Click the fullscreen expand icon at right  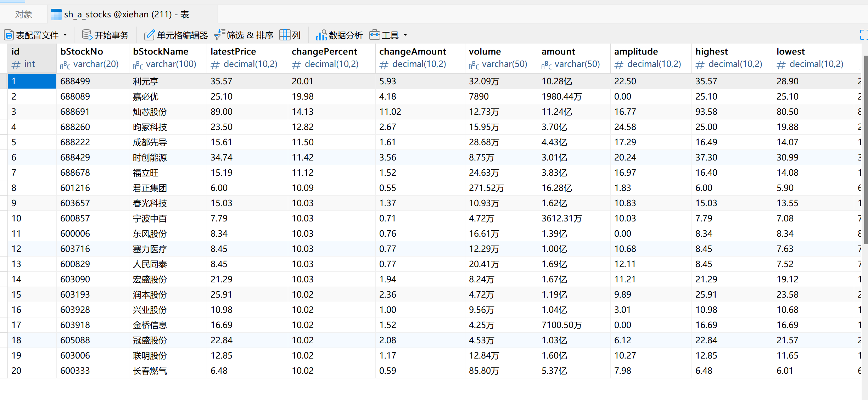coord(864,35)
